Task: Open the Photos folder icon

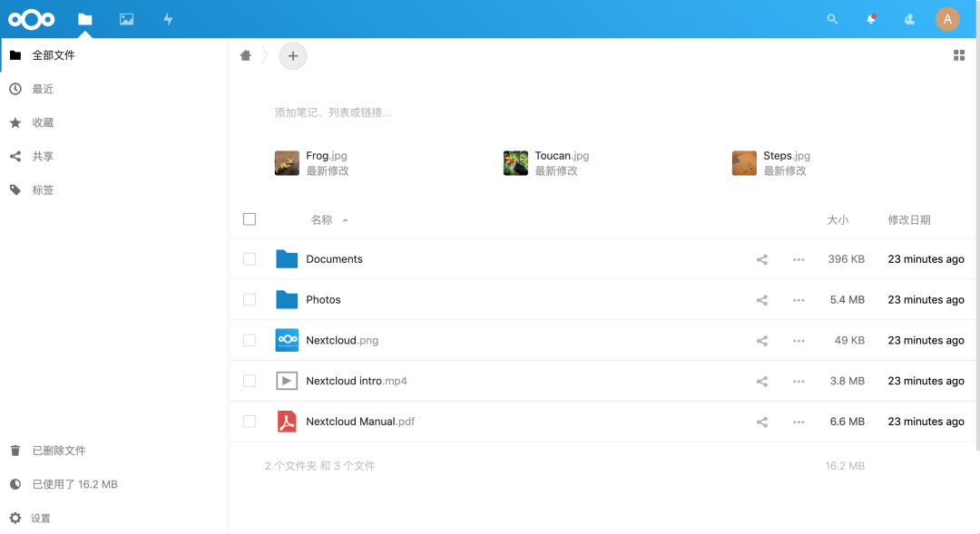Action: tap(287, 300)
